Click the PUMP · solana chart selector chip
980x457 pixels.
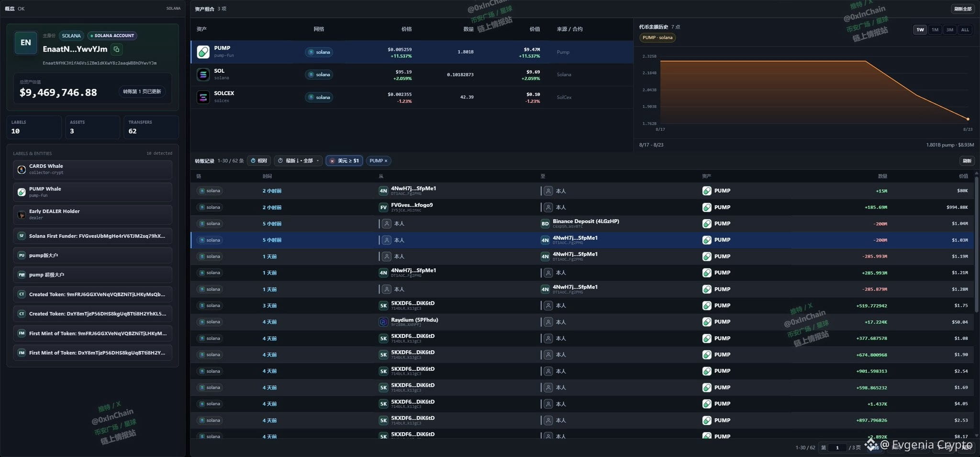pyautogui.click(x=657, y=37)
